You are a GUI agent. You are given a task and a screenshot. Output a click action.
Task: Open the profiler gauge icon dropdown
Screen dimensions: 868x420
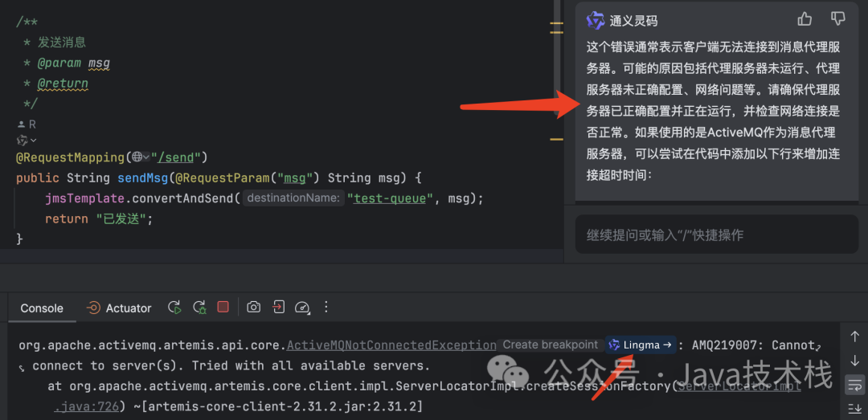tap(302, 308)
